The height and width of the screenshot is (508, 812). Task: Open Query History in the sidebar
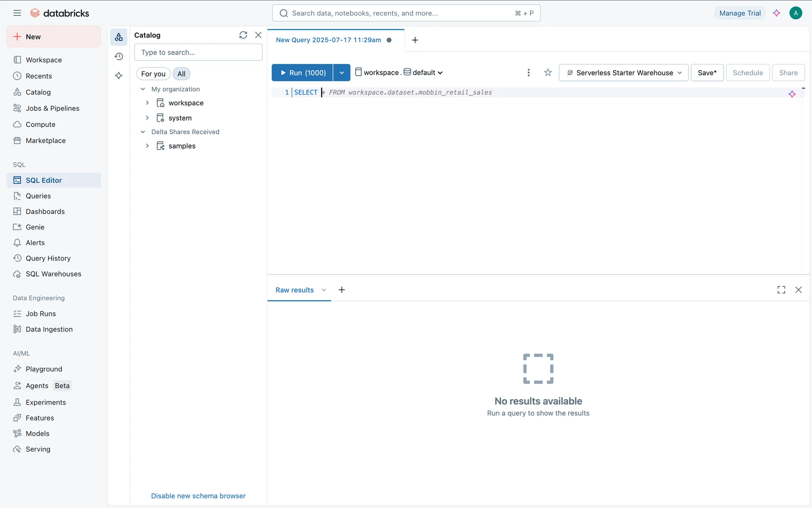(x=48, y=258)
